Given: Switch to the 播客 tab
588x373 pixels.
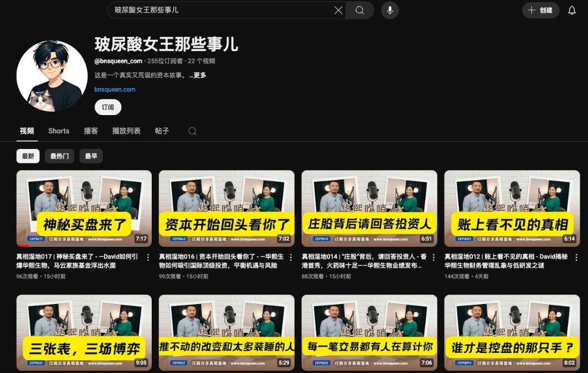Looking at the screenshot, I should 91,131.
